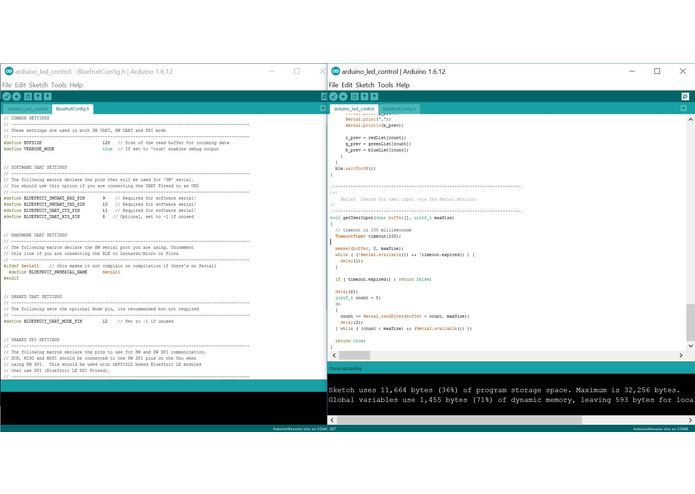
Task: Click Save sketch icon in left window
Action: point(47,97)
